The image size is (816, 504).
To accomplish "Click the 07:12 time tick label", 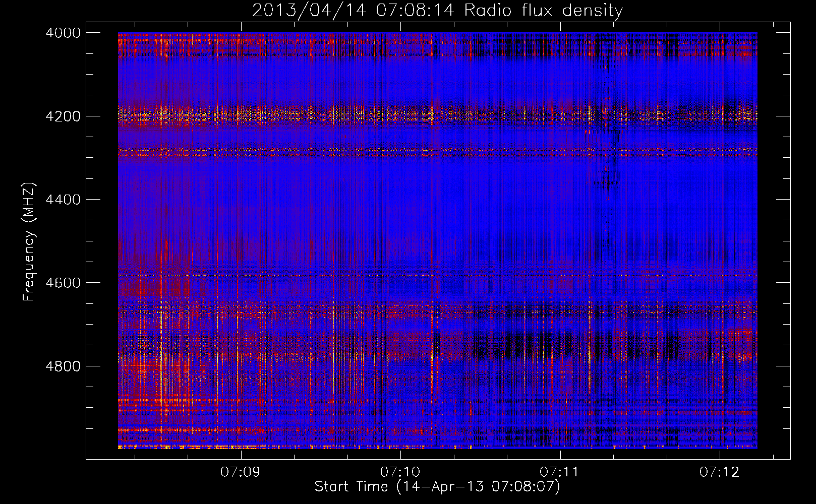I will point(720,472).
